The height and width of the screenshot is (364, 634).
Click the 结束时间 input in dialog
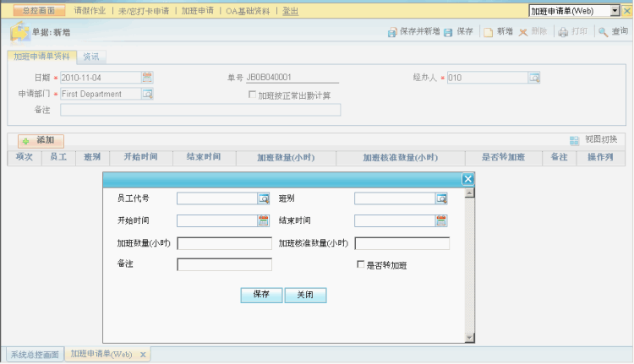(395, 220)
